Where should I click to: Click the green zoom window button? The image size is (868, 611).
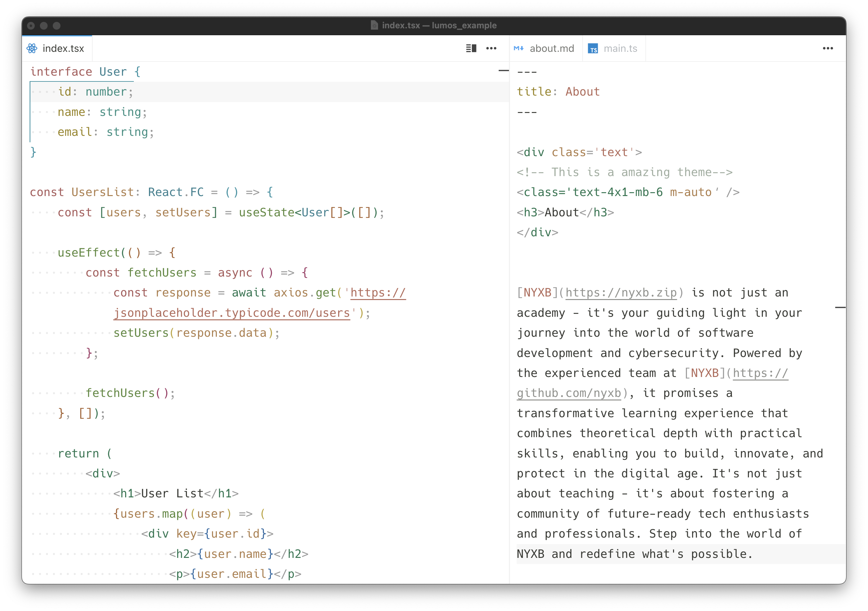tap(57, 26)
